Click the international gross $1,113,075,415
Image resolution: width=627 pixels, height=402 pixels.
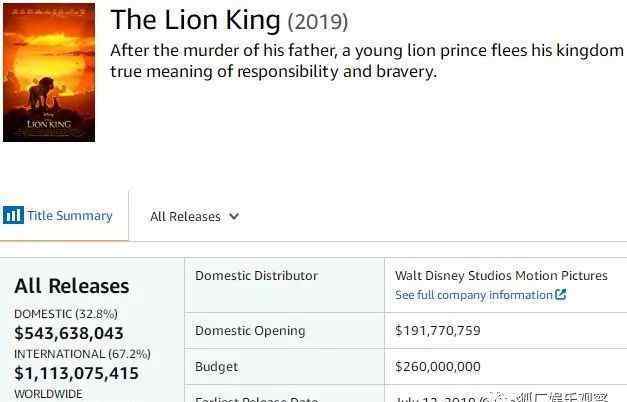pos(76,373)
